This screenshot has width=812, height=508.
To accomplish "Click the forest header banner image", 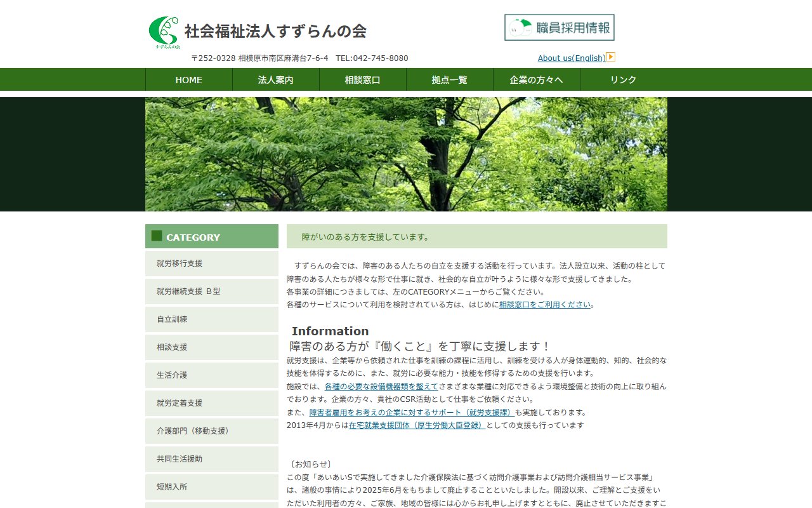I will [406, 154].
